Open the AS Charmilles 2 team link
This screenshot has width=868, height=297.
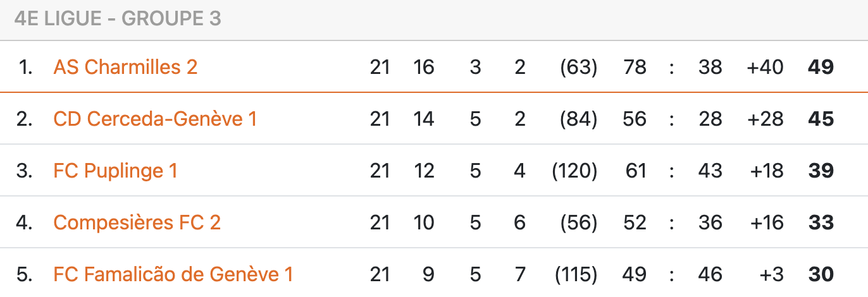[125, 67]
